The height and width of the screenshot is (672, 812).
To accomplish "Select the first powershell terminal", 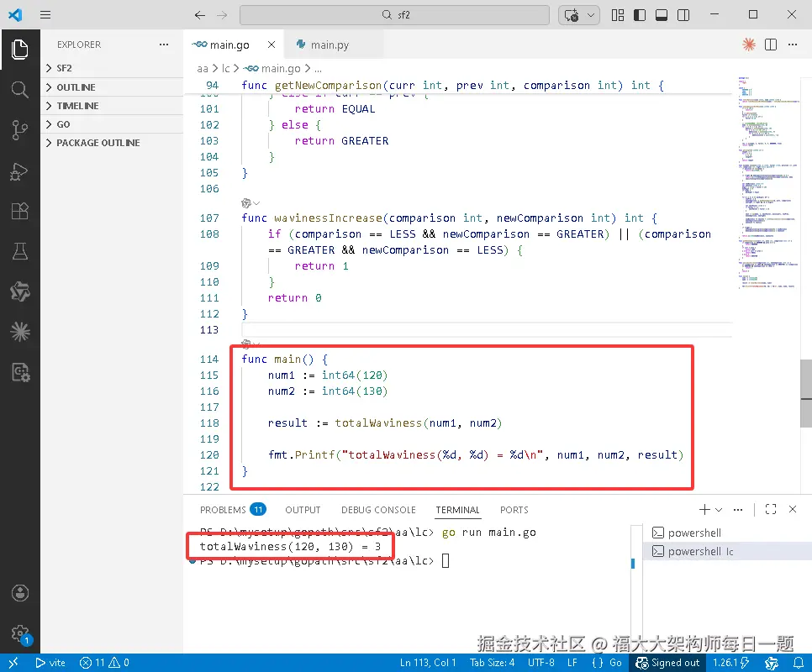I will 727,533.
